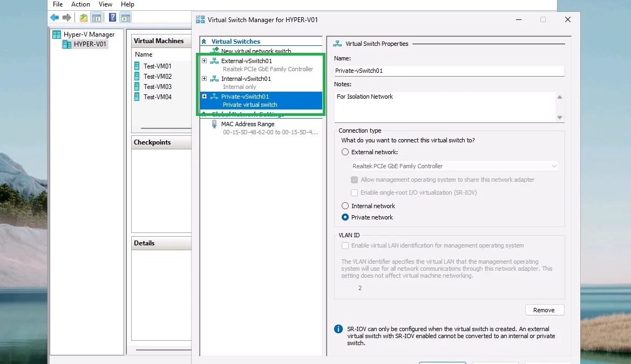Image resolution: width=631 pixels, height=364 pixels.
Task: Toggle Enable single-root I/O virtualization checkbox
Action: click(354, 193)
